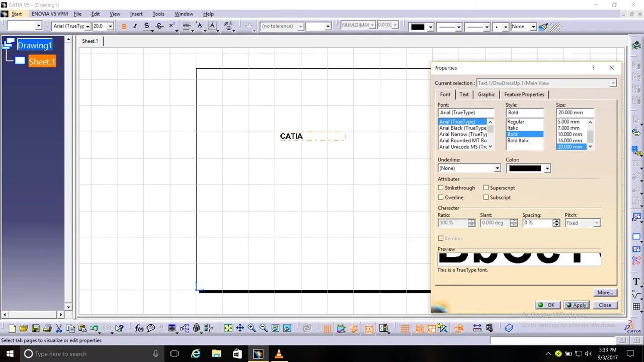
Task: Enable the Subscript checkbox
Action: click(x=486, y=198)
